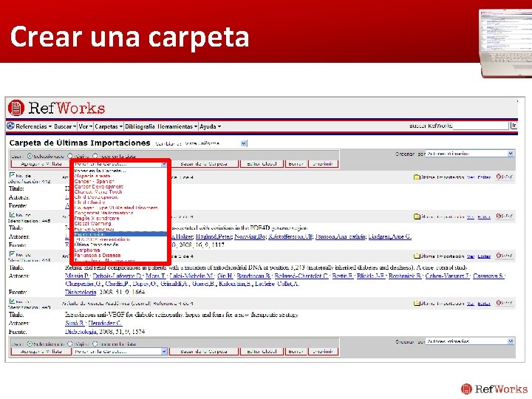Open the author link Lindgren, Arne G.
This screenshot has height=399, width=532.
click(390, 236)
